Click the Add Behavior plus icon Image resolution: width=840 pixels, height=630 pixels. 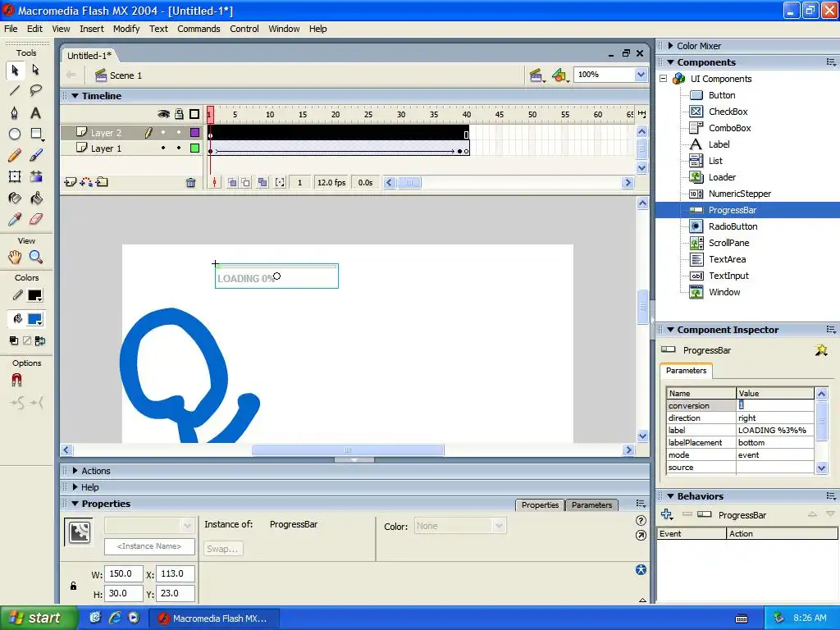pyautogui.click(x=666, y=514)
